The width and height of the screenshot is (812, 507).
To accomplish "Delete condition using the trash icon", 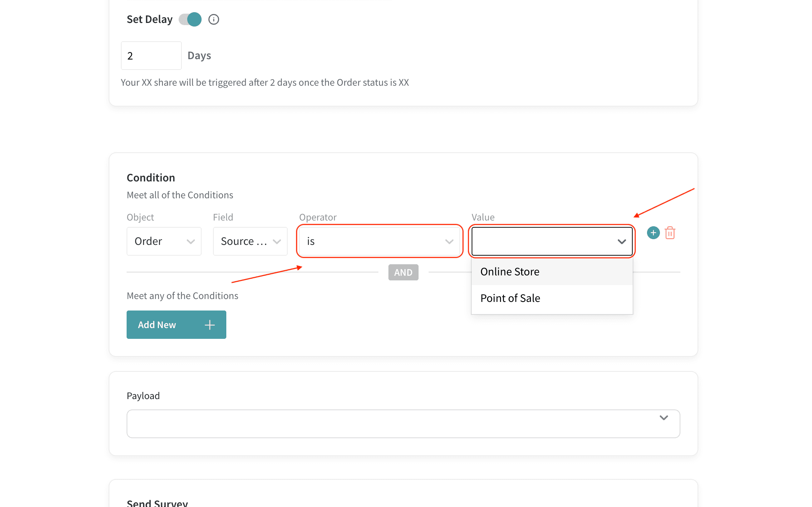I will [670, 233].
